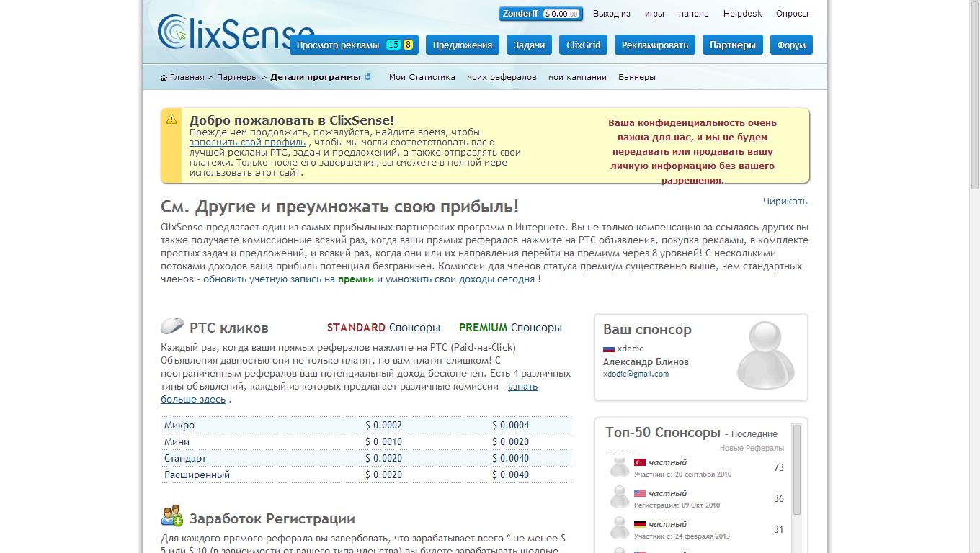
Task: Click the Партнеры breadcrumb link
Action: coord(237,77)
